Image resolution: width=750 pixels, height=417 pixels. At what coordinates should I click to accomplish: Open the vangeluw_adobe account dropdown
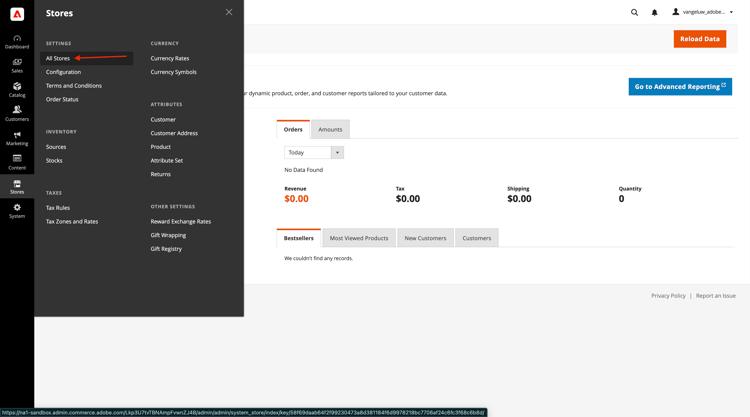pyautogui.click(x=703, y=12)
